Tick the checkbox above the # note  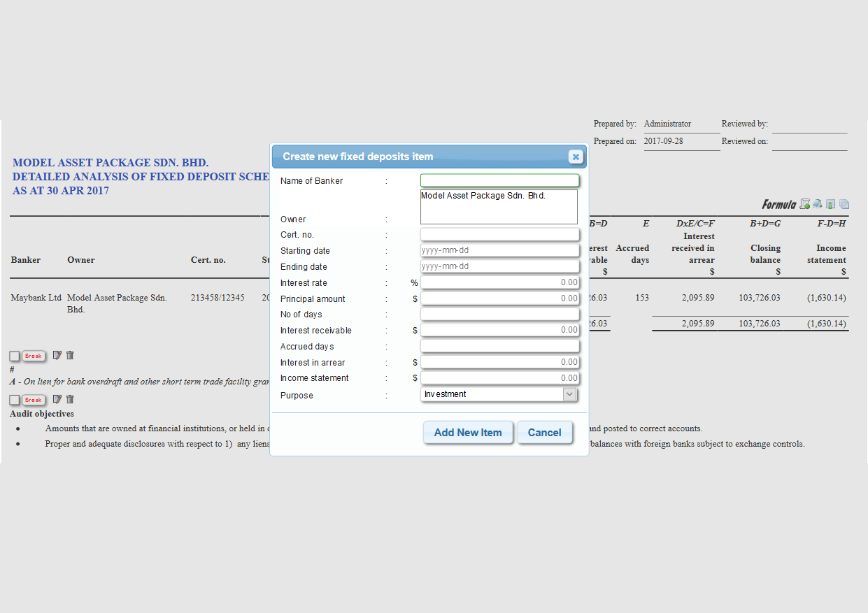click(x=15, y=356)
